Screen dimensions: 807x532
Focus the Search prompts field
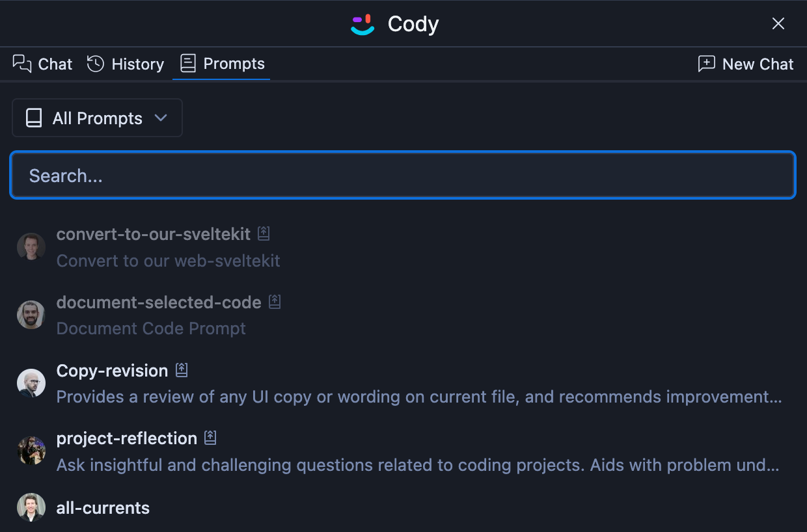coord(403,176)
